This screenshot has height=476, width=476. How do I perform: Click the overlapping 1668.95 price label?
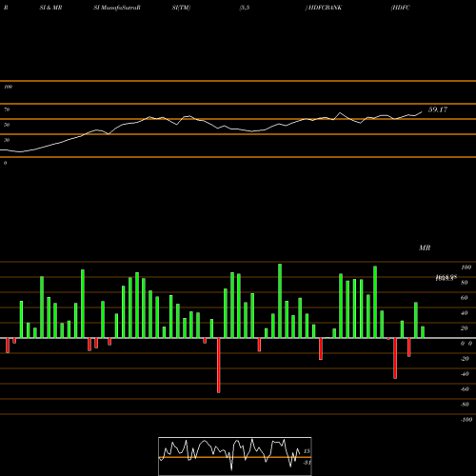tap(446, 278)
